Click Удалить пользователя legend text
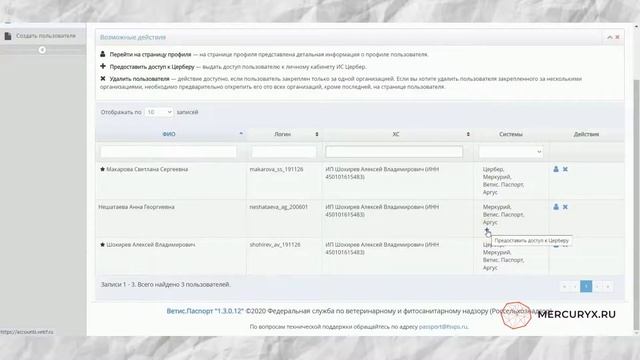640x360 pixels. click(x=139, y=79)
